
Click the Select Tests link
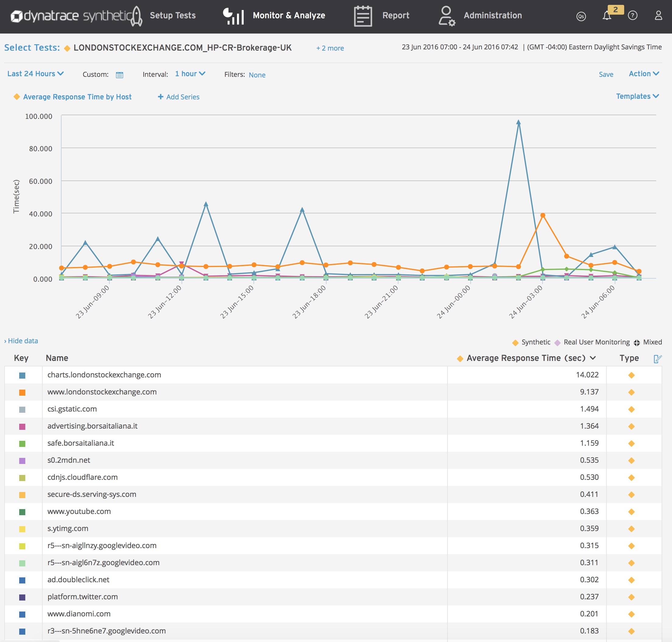point(32,48)
